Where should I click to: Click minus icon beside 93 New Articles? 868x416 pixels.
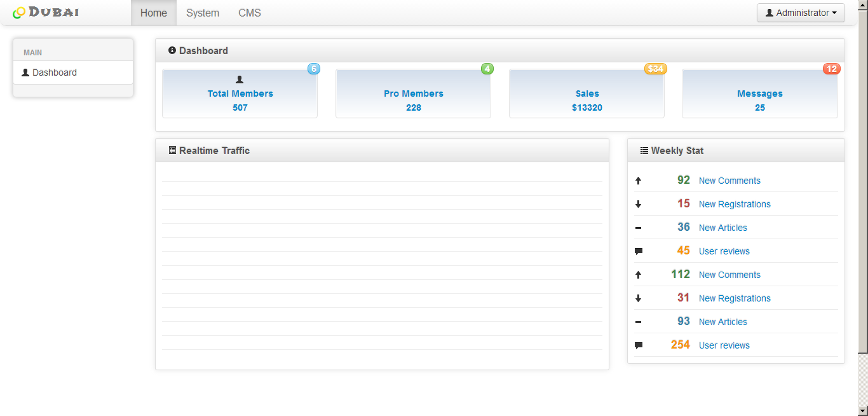click(639, 322)
